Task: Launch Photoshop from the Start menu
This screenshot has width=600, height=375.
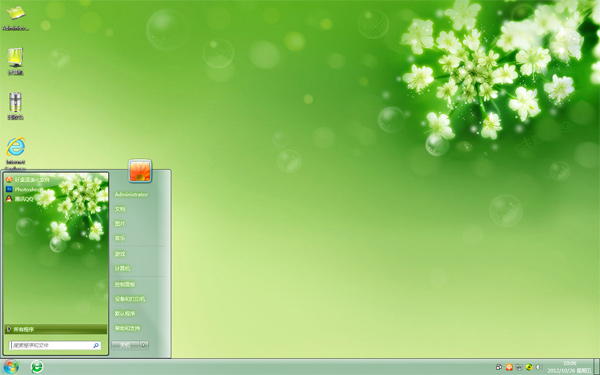Action: (x=24, y=189)
